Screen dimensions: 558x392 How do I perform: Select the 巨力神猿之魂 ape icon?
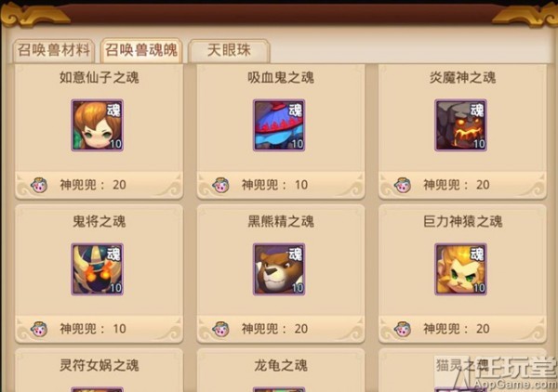pos(461,269)
